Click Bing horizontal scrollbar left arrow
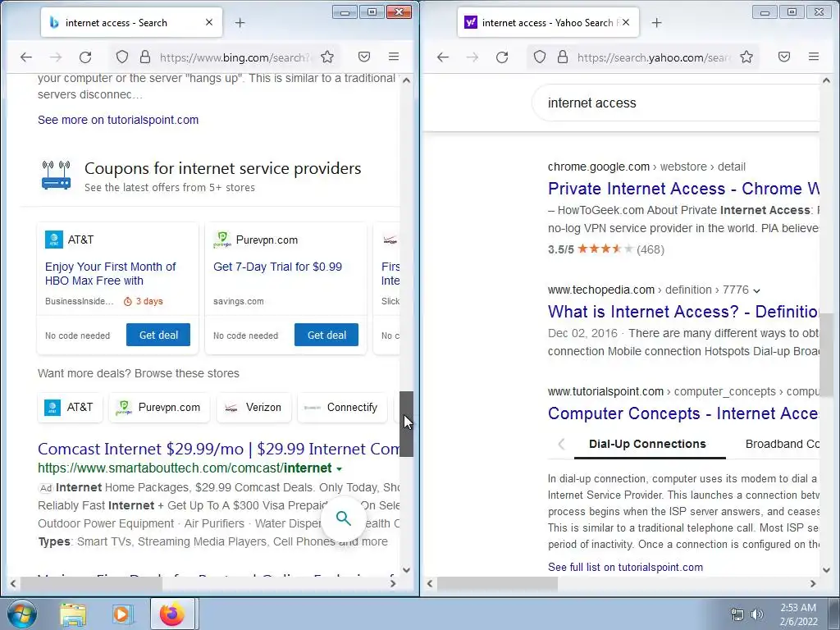Screen dimensions: 840x630 click(x=13, y=583)
